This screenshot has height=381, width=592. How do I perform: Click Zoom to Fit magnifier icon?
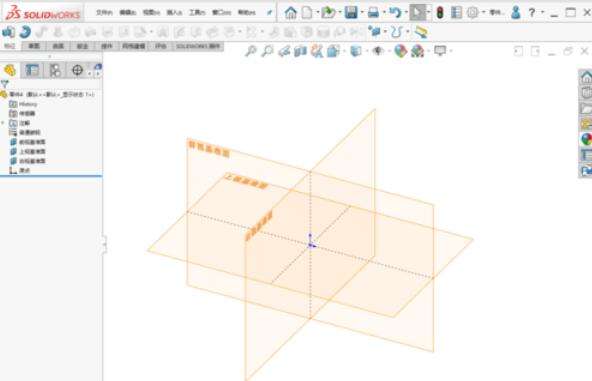[x=251, y=51]
